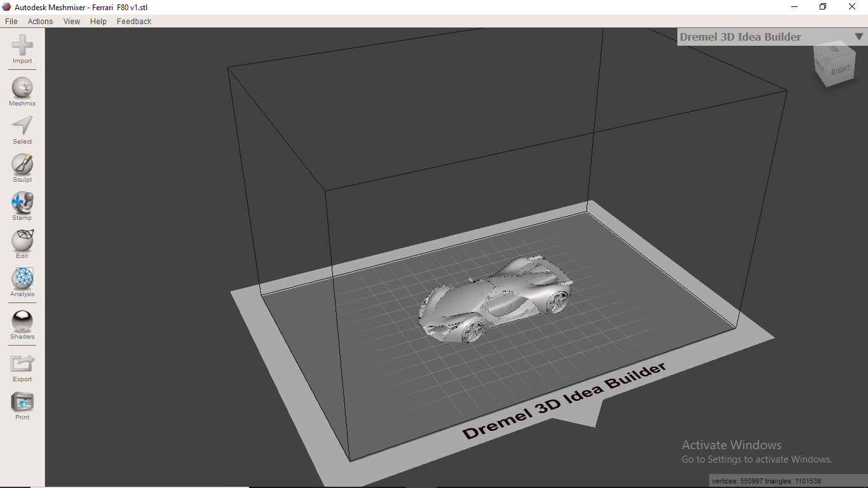Open the Edit tools panel

pos(22,241)
